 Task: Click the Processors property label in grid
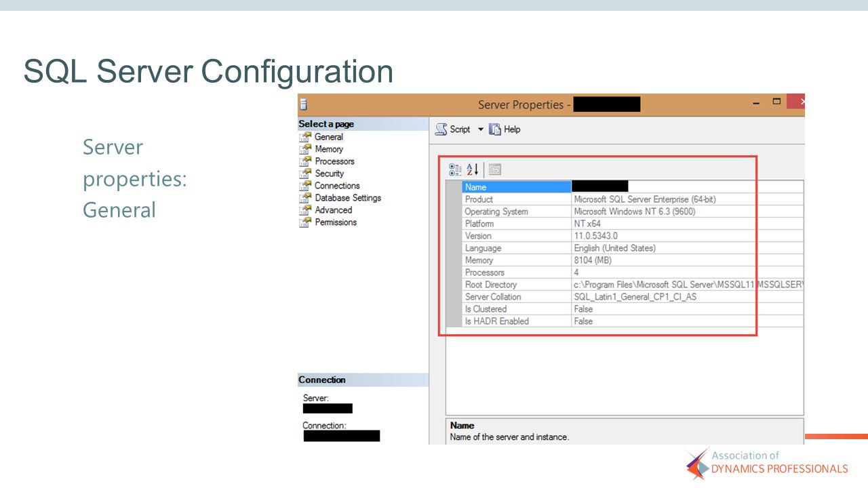485,272
